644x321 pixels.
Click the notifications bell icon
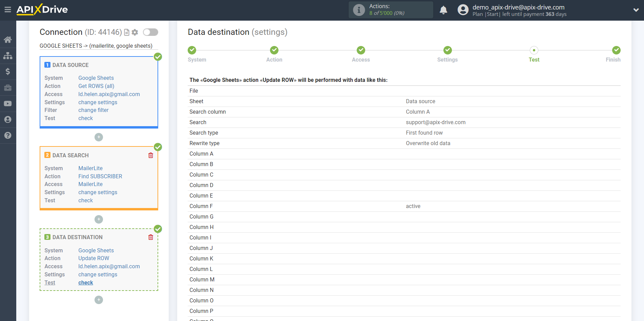coord(443,10)
